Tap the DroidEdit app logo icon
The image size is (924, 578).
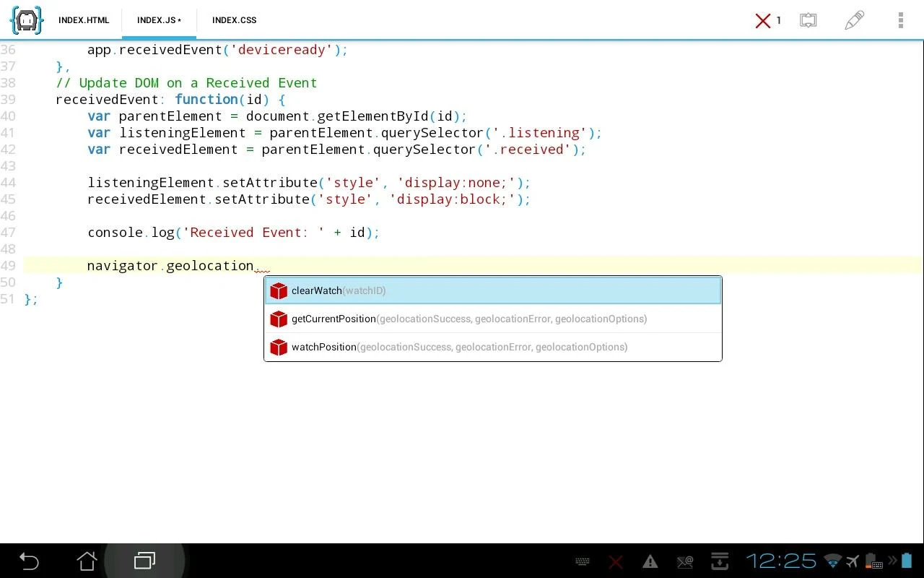coord(27,20)
